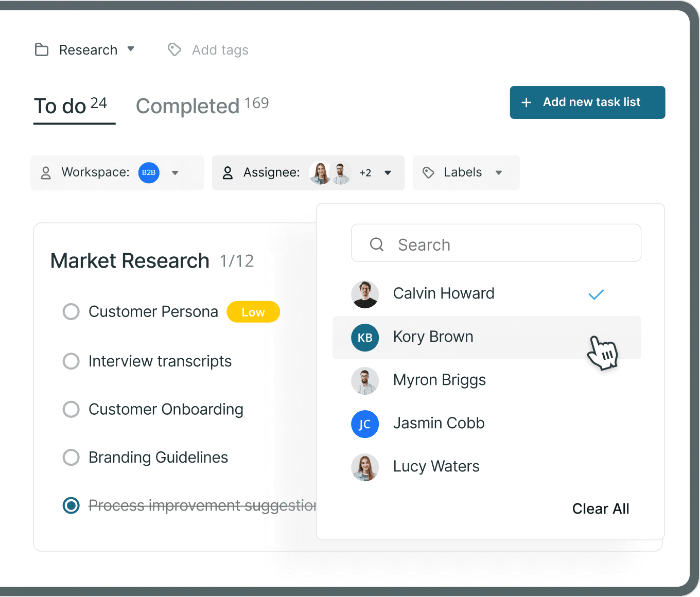Click the Add tags tag icon
700x597 pixels.
174,49
